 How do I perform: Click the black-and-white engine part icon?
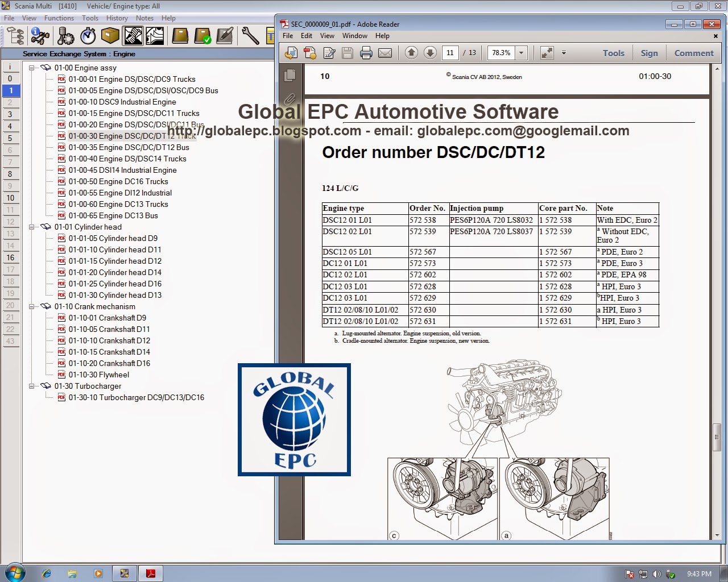pyautogui.click(x=155, y=36)
